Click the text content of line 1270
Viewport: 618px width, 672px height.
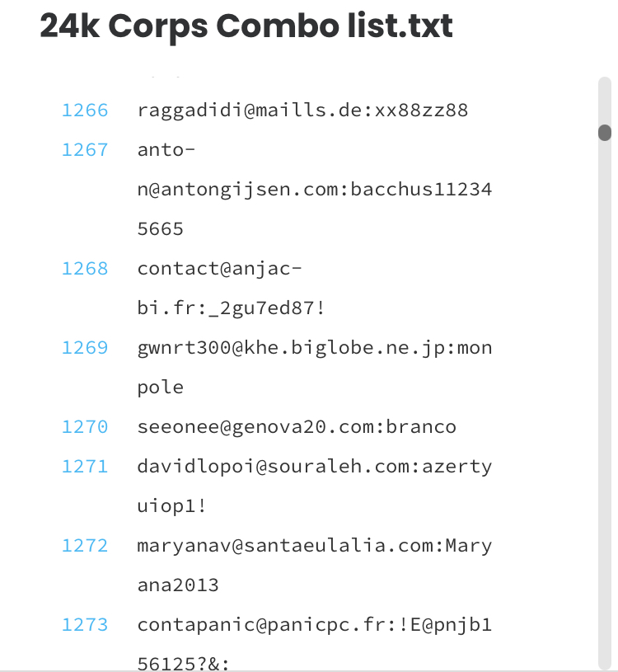(297, 427)
